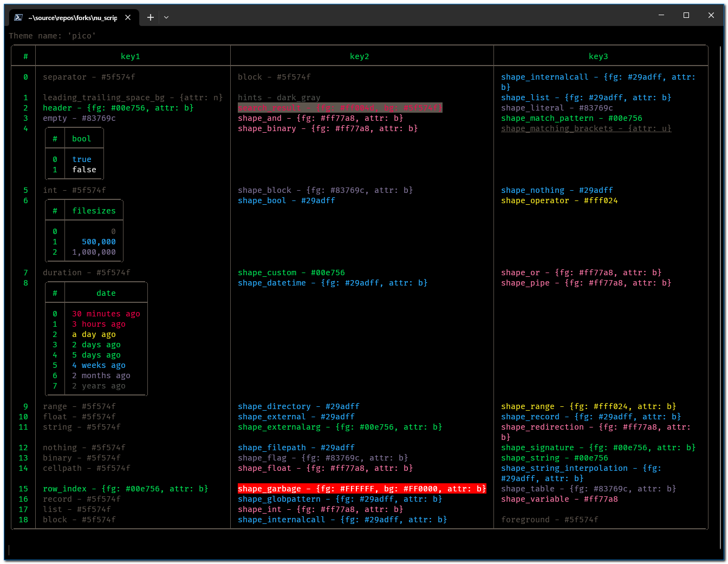Close the terminal window
Screen dimensions: 728x564
point(711,15)
